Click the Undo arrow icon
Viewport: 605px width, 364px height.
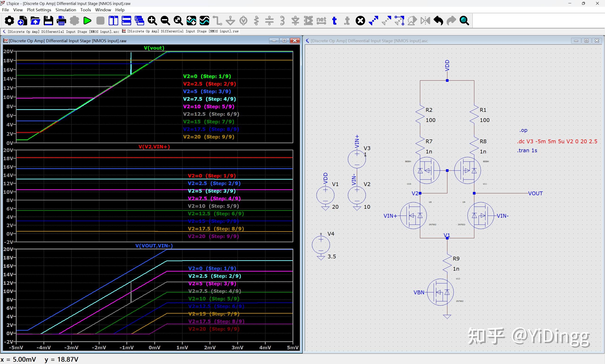coord(438,21)
